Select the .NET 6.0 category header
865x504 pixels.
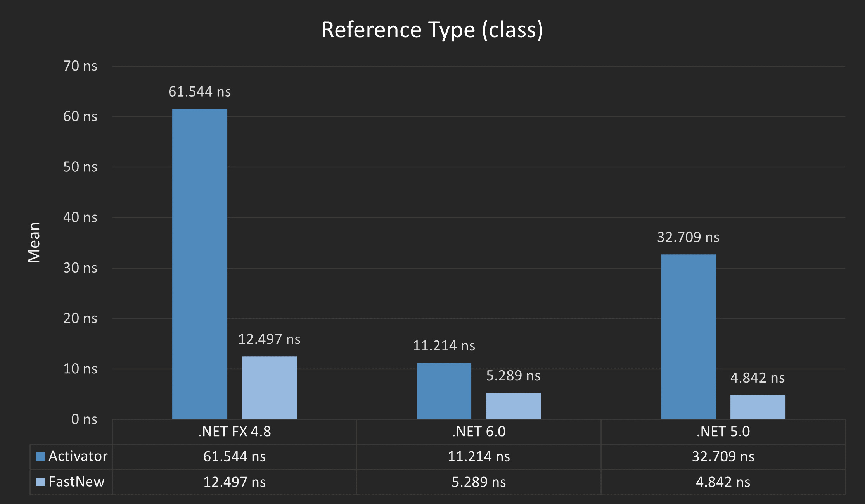point(479,432)
